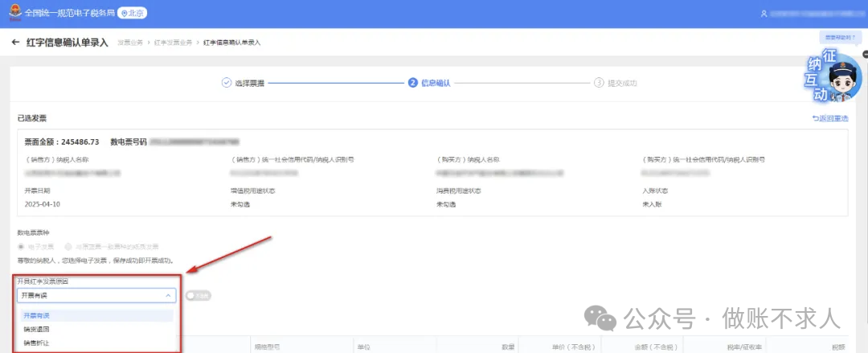Open 红字发票业务 breadcrumb link
This screenshot has height=353, width=868.
coord(173,43)
